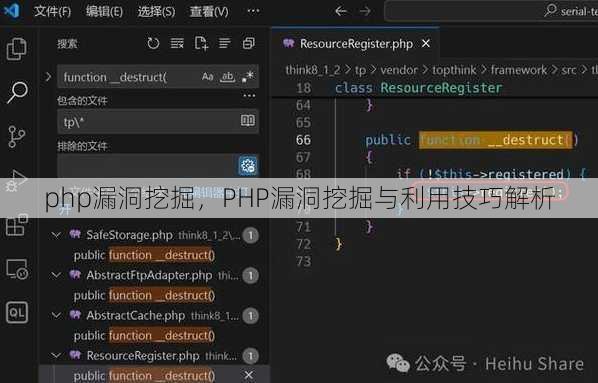This screenshot has width=598, height=383.
Task: Toggle Match Case in search box
Action: (207, 77)
